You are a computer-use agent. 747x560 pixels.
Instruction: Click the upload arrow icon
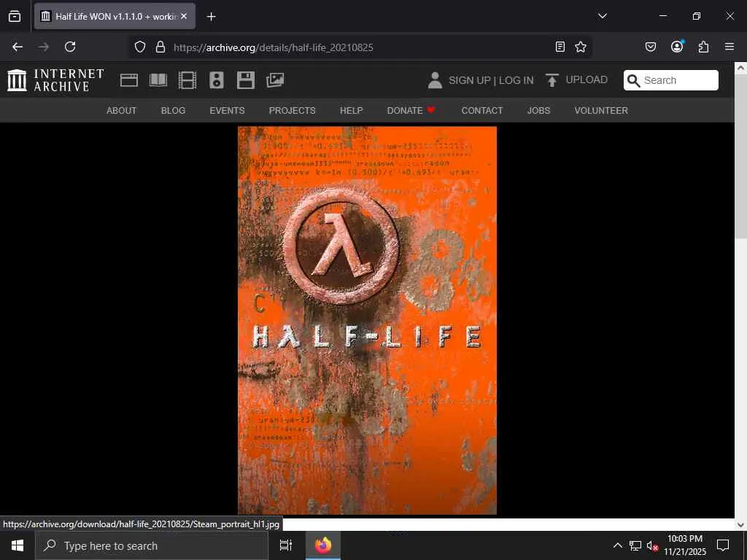click(x=551, y=80)
